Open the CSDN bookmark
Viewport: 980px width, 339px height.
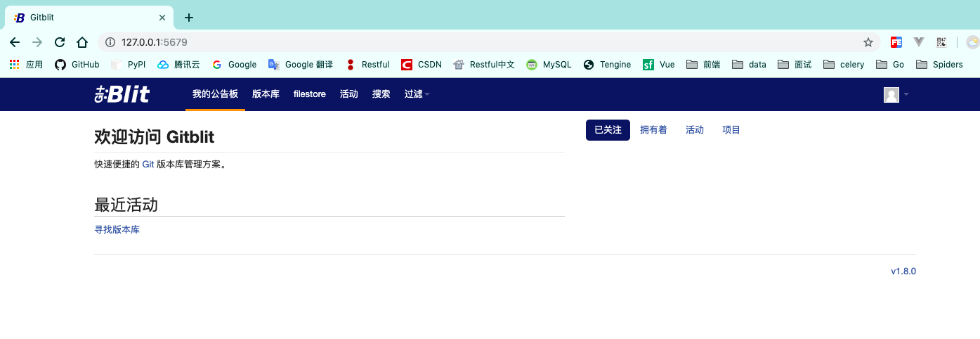tap(422, 65)
